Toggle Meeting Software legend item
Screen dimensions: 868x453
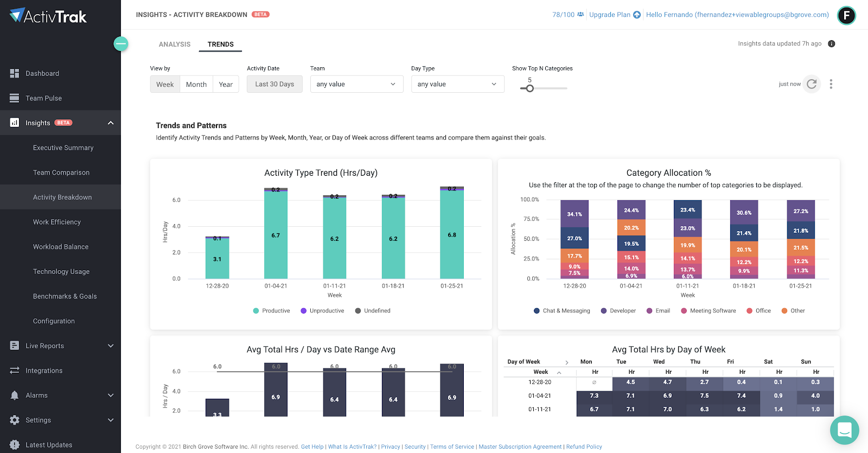[x=709, y=311]
